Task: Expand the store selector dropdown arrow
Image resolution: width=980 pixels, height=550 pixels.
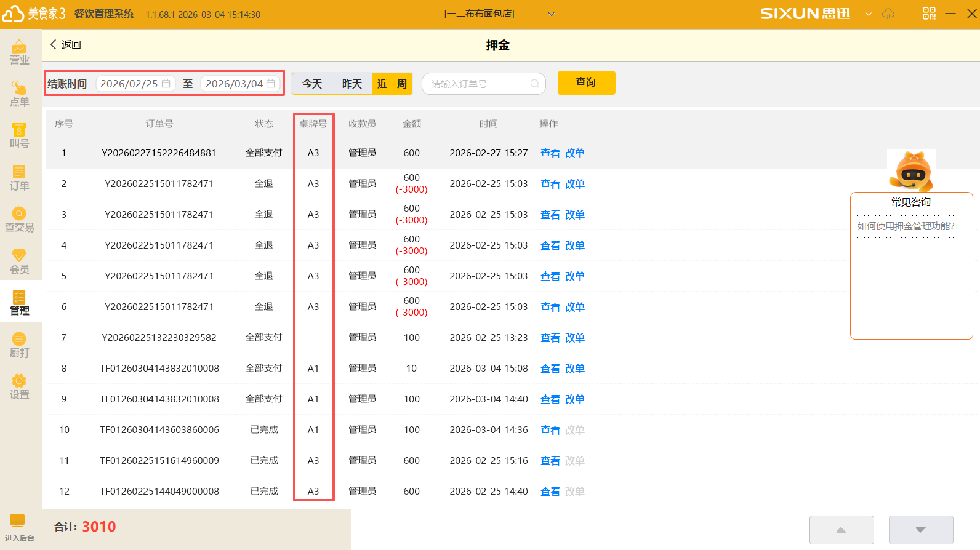Action: coord(551,14)
